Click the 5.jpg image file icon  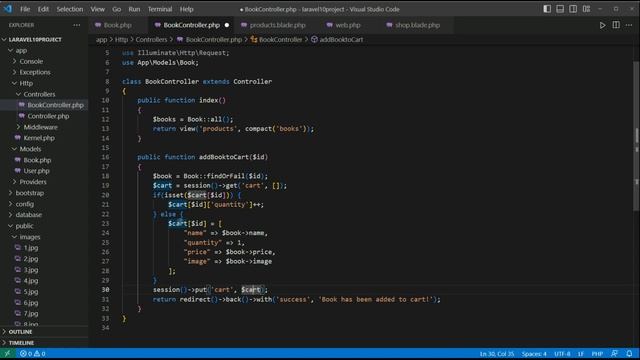[x=18, y=291]
